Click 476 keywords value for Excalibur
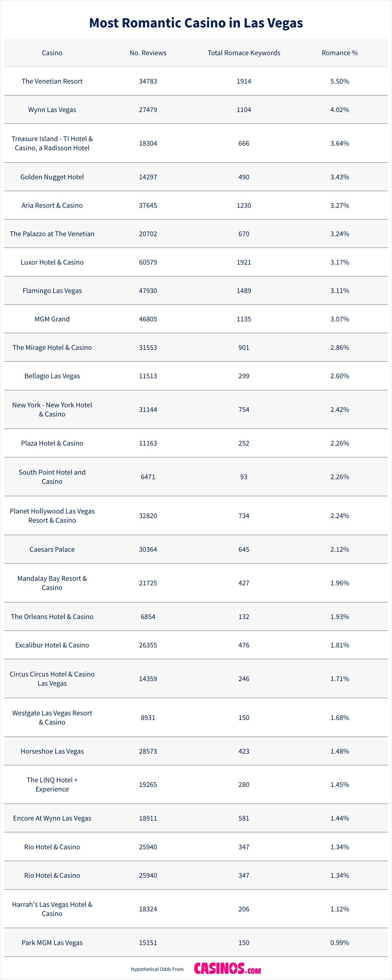Image resolution: width=392 pixels, height=980 pixels. (x=244, y=645)
